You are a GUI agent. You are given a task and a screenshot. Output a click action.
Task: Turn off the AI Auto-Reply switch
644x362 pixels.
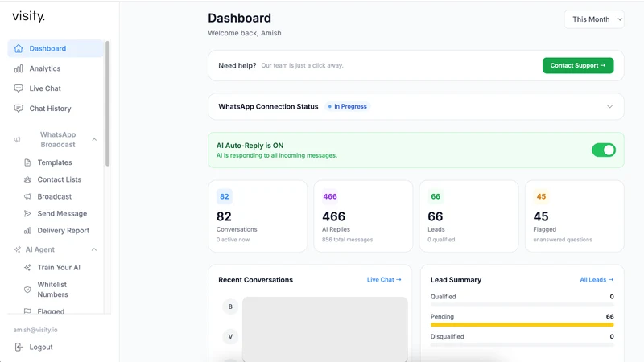click(x=603, y=150)
